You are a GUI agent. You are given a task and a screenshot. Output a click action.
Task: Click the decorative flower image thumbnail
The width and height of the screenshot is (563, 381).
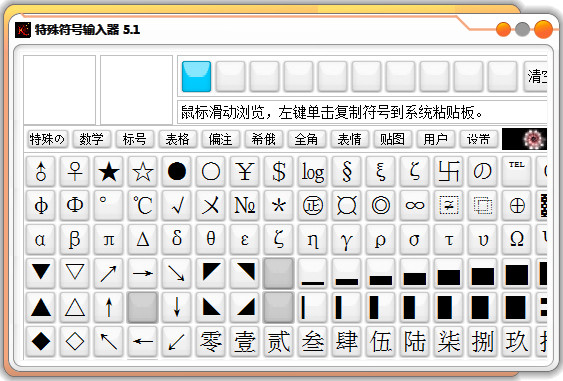tap(525, 139)
